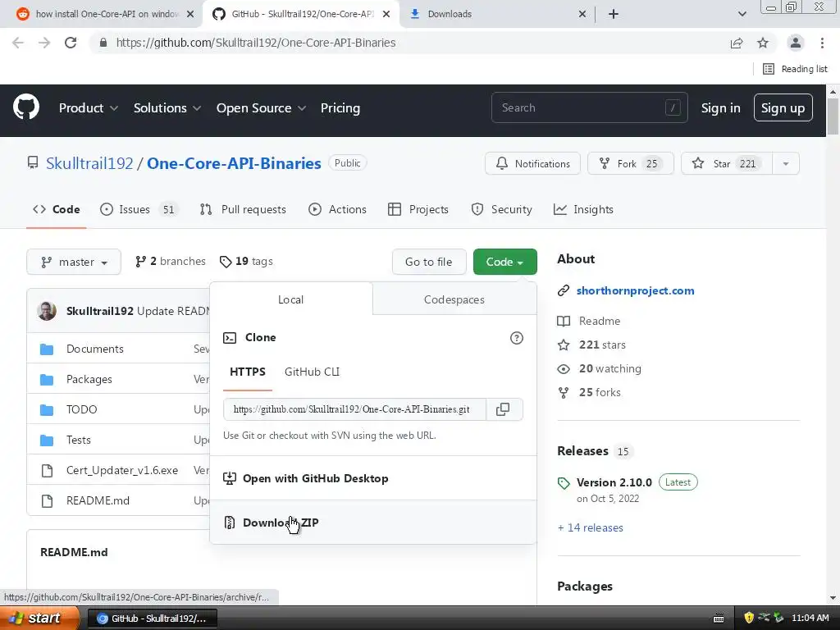840x630 pixels.
Task: Open the Star lists dropdown arrow
Action: pos(786,163)
